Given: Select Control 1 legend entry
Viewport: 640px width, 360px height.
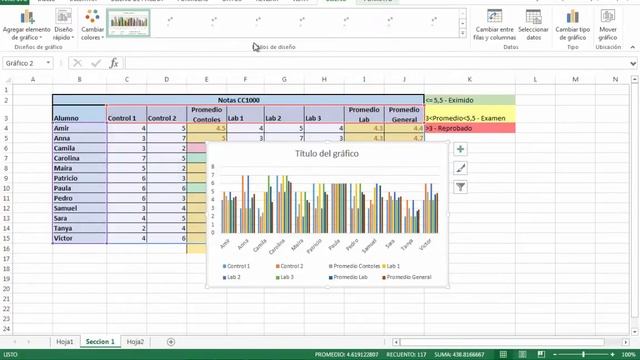Looking at the screenshot, I should pos(236,266).
